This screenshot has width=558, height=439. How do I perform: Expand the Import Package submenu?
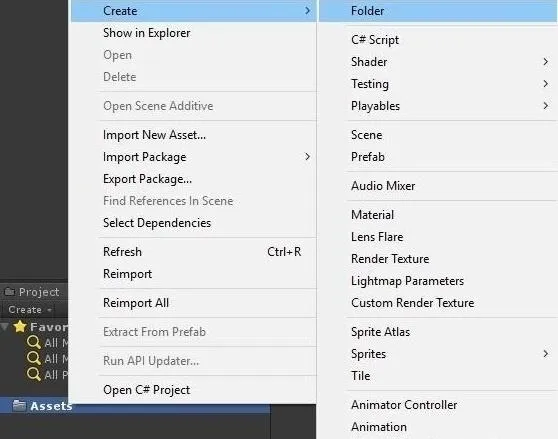(x=207, y=157)
